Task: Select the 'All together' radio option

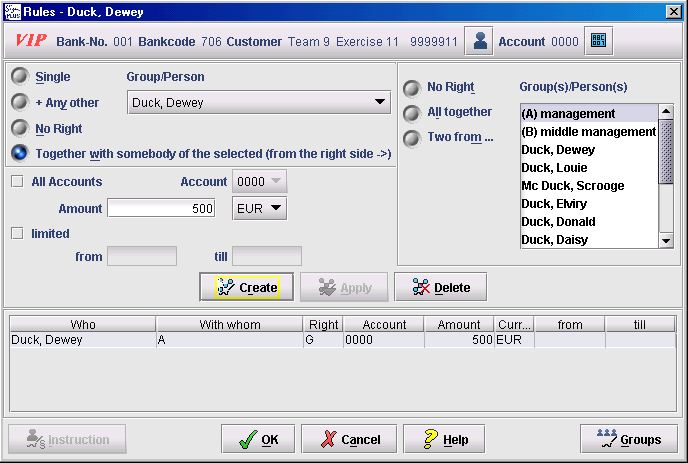Action: click(x=412, y=113)
